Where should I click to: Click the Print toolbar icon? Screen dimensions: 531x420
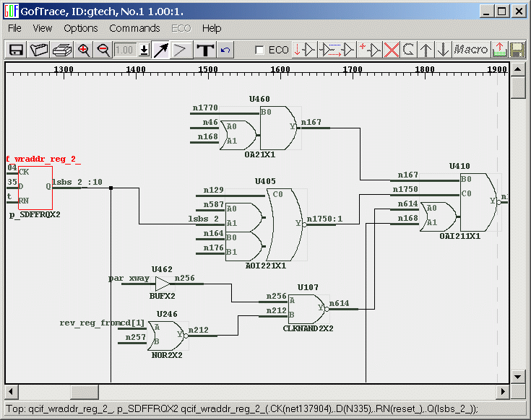pos(61,50)
